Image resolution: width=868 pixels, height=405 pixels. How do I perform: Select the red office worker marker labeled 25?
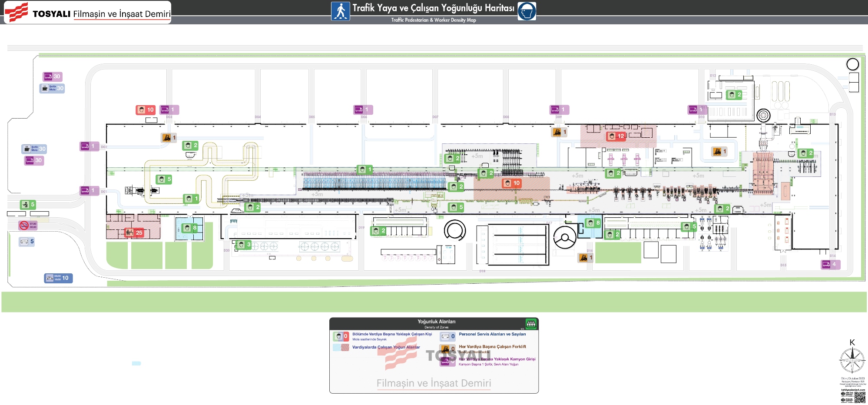point(134,232)
